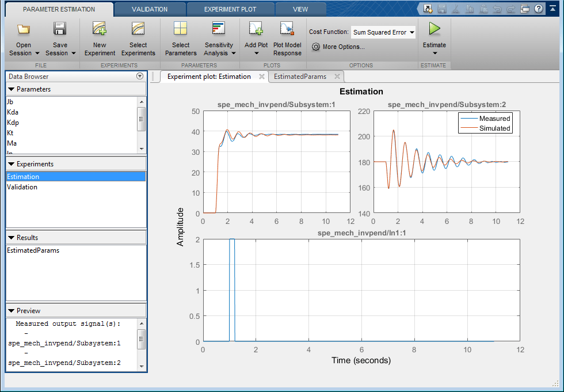Collapse the Preview section
The height and width of the screenshot is (392, 564).
[x=11, y=311]
